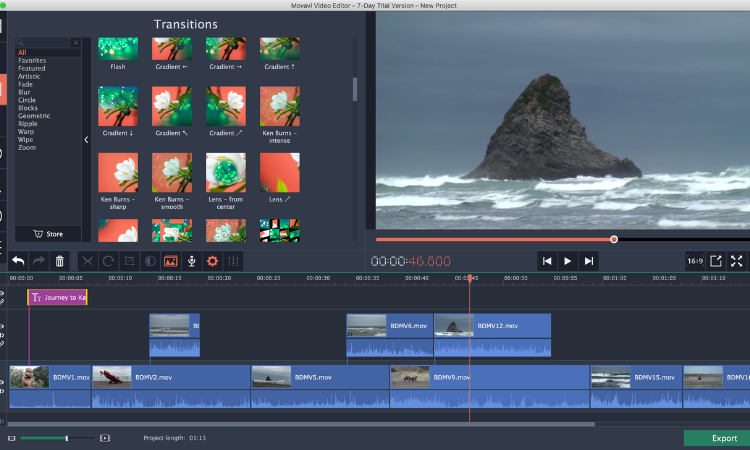
Task: Play the preview video
Action: pyautogui.click(x=568, y=261)
